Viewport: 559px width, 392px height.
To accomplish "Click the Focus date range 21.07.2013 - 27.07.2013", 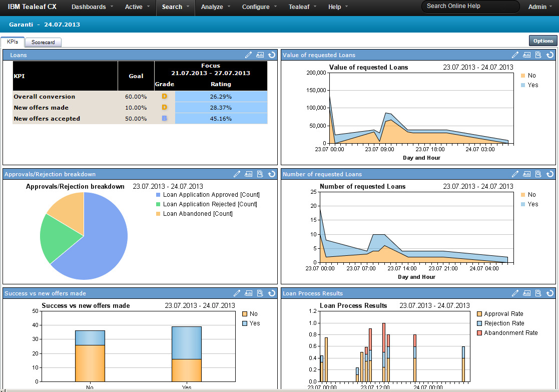I will [211, 73].
